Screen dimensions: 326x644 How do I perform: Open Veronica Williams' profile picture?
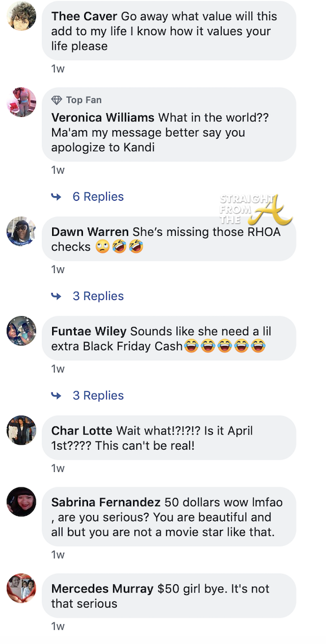[22, 102]
